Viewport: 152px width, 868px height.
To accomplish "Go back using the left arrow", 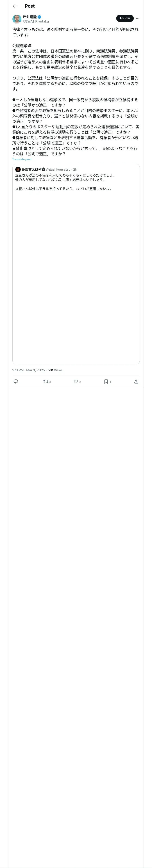I will click(14, 6).
